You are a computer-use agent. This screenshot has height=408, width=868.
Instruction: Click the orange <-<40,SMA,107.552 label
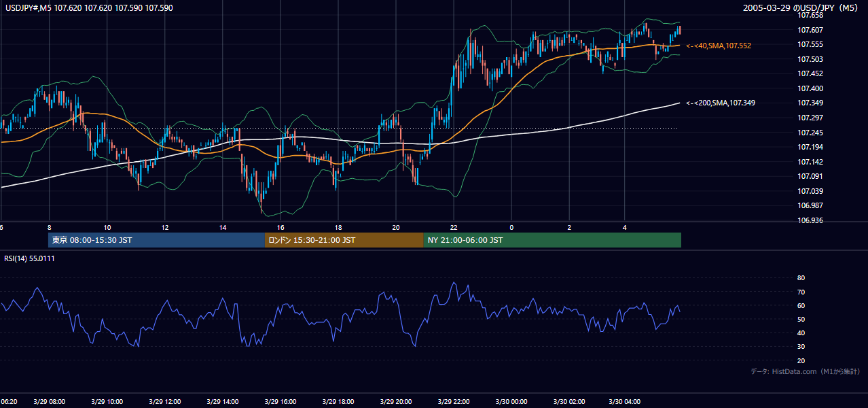pos(719,46)
